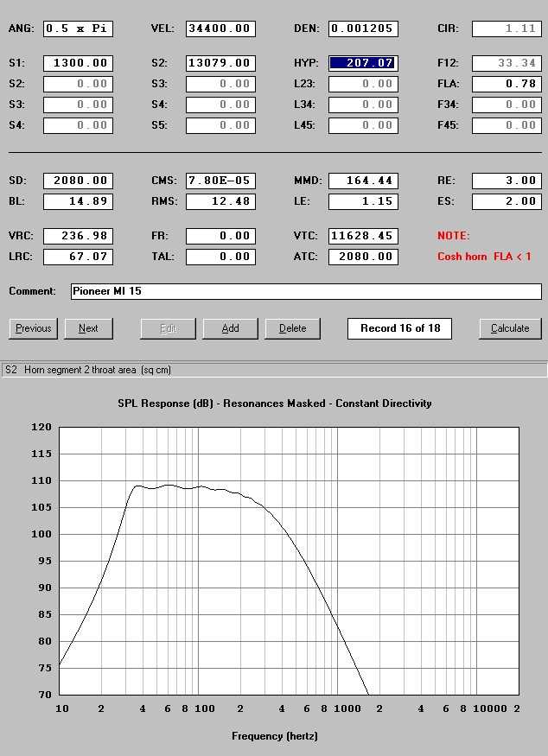The width and height of the screenshot is (548, 756).
Task: Click the S5 field
Action: [x=220, y=125]
